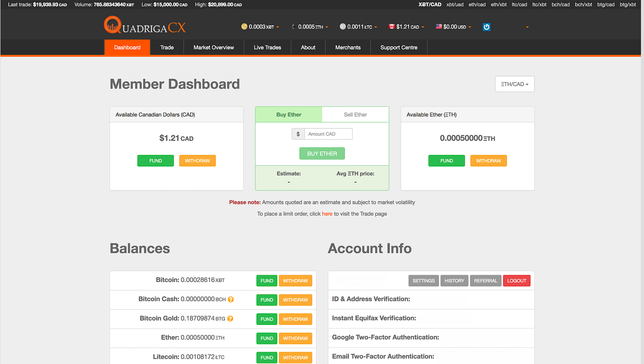Click the 'Email Two-Factor Authentication:' row

pyautogui.click(x=431, y=356)
